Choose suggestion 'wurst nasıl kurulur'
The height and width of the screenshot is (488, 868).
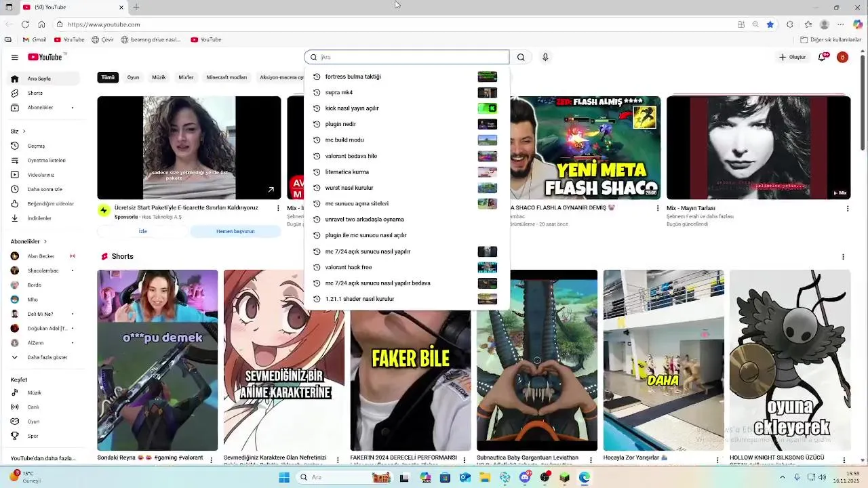point(407,188)
